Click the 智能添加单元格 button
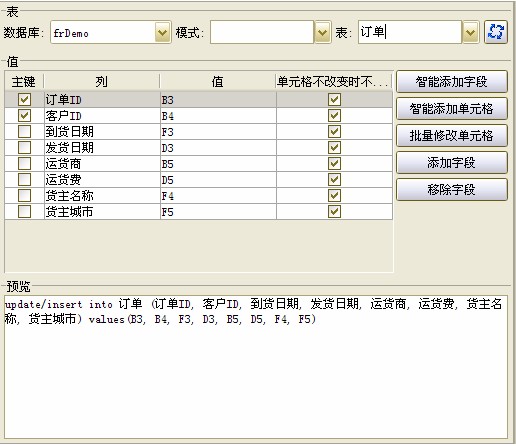Image resolution: width=516 pixels, height=446 pixels. 452,109
